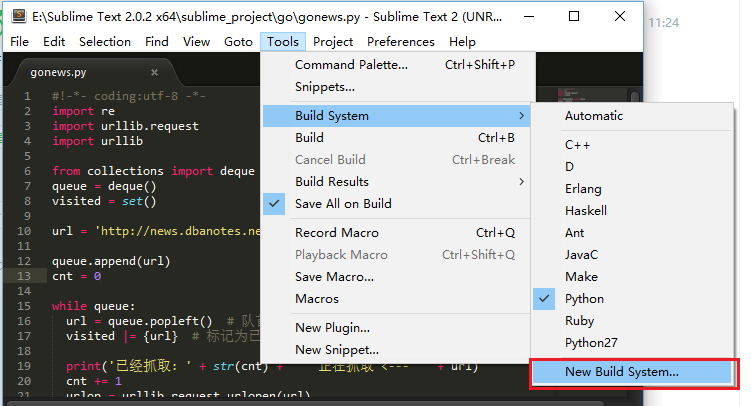The height and width of the screenshot is (406, 751).
Task: Choose Save Macro... entry
Action: 396,277
